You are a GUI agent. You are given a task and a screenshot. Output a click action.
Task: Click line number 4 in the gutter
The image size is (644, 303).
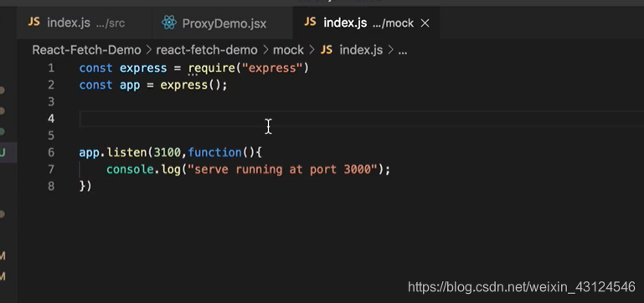pos(51,119)
